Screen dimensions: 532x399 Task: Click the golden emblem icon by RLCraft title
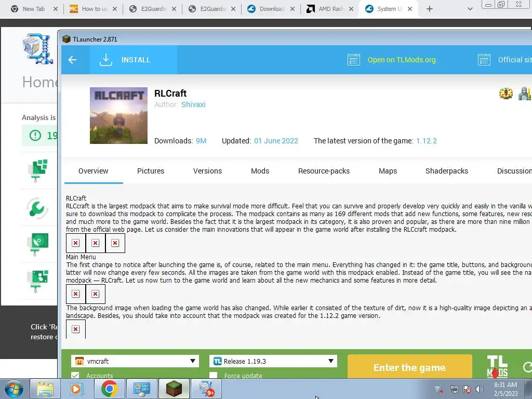[506, 94]
